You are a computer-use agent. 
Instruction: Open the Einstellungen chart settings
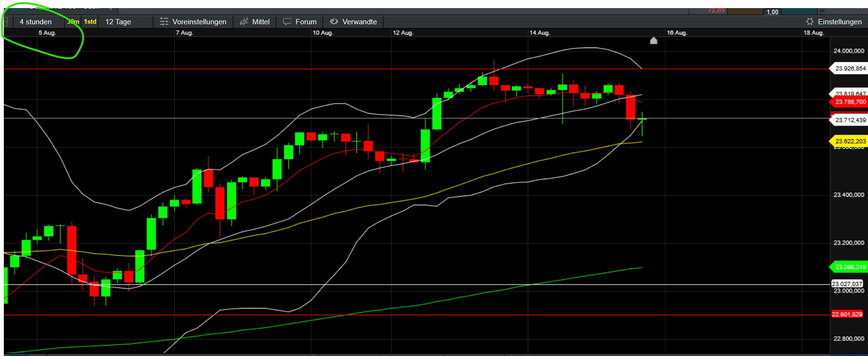coord(834,22)
